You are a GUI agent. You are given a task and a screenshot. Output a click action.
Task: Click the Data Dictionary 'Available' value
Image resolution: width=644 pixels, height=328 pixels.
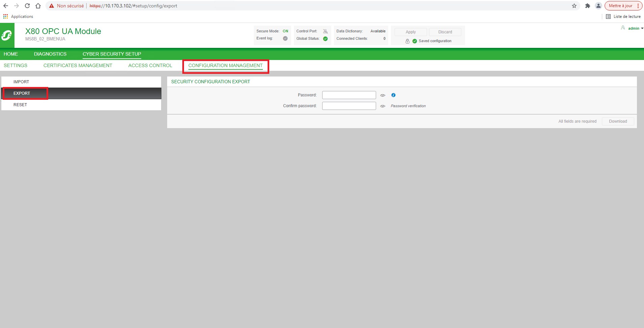pyautogui.click(x=378, y=31)
